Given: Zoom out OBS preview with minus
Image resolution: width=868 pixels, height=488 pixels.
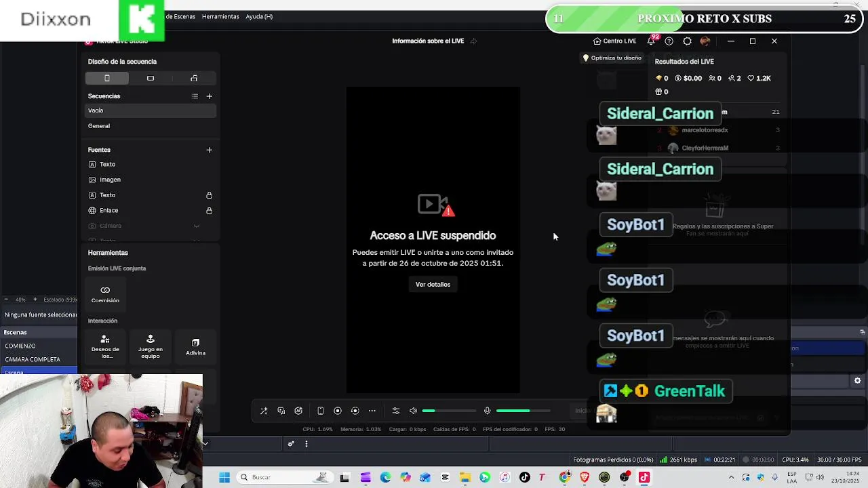Looking at the screenshot, I should pyautogui.click(x=6, y=299).
